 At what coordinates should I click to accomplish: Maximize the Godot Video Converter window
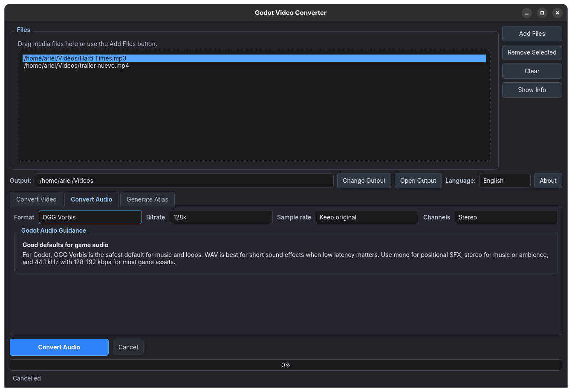[x=542, y=13]
